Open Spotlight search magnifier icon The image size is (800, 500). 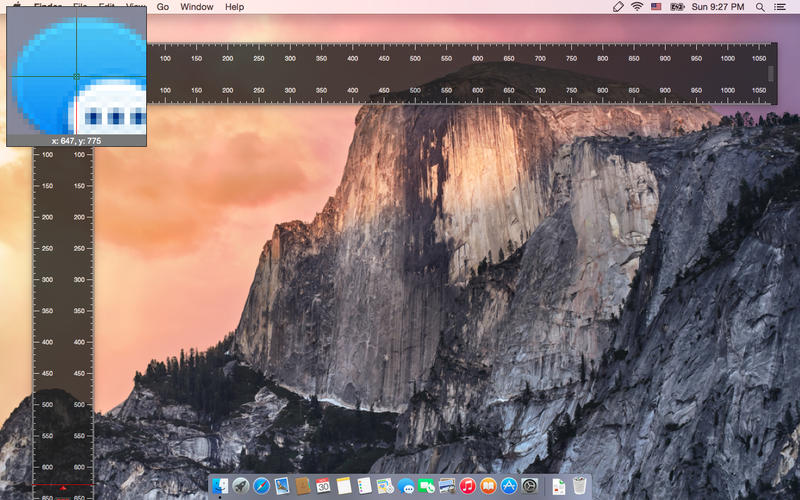click(x=760, y=7)
